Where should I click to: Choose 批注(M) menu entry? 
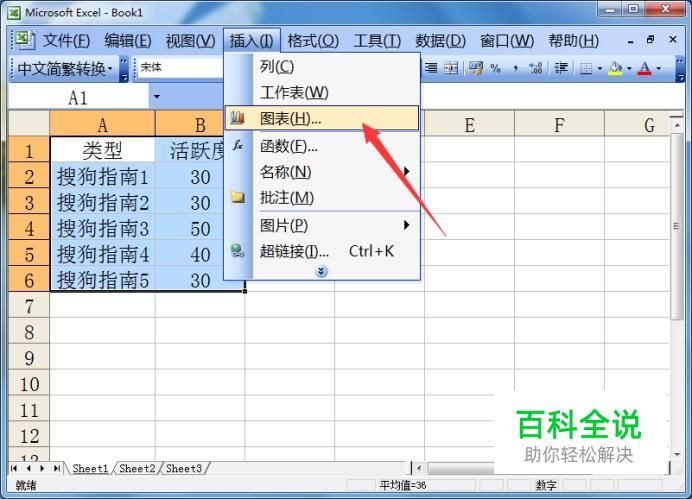pyautogui.click(x=322, y=198)
